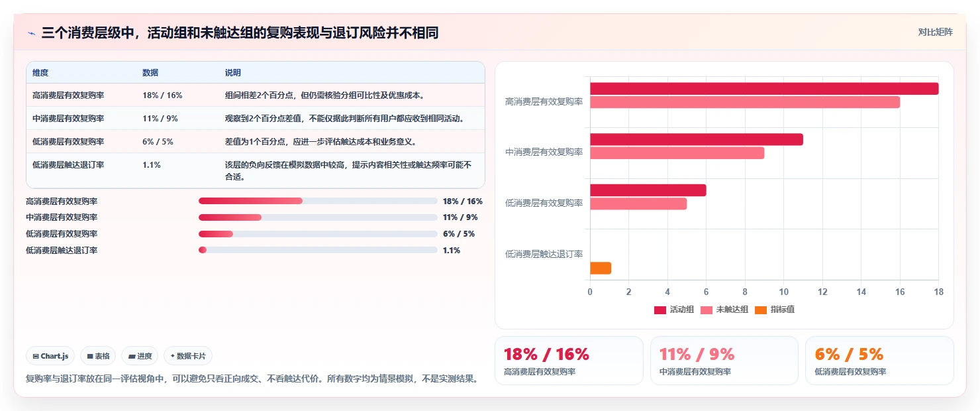The height and width of the screenshot is (411, 980).
Task: Click 中消费层有效复购率 progress bar
Action: coord(318,217)
